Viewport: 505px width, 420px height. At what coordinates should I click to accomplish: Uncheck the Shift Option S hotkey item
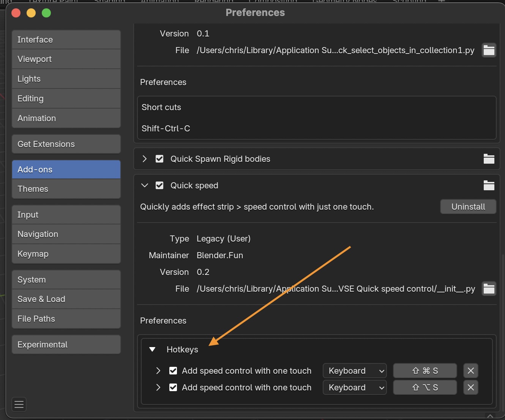(x=173, y=387)
